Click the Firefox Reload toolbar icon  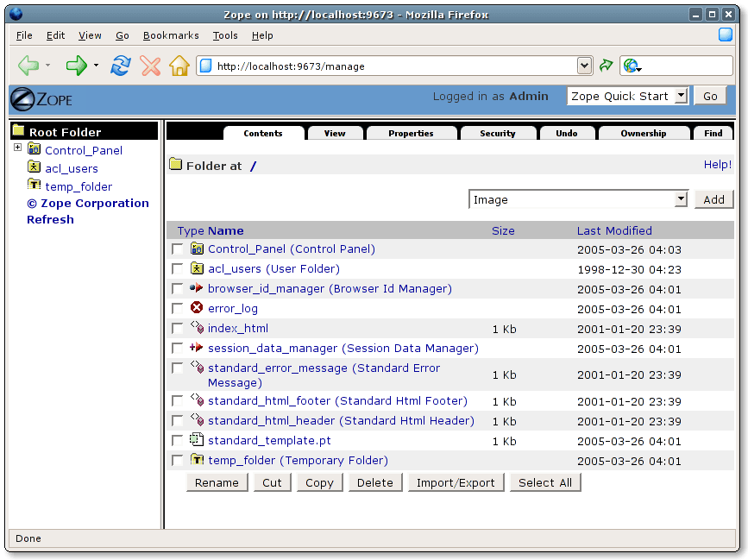[x=121, y=66]
